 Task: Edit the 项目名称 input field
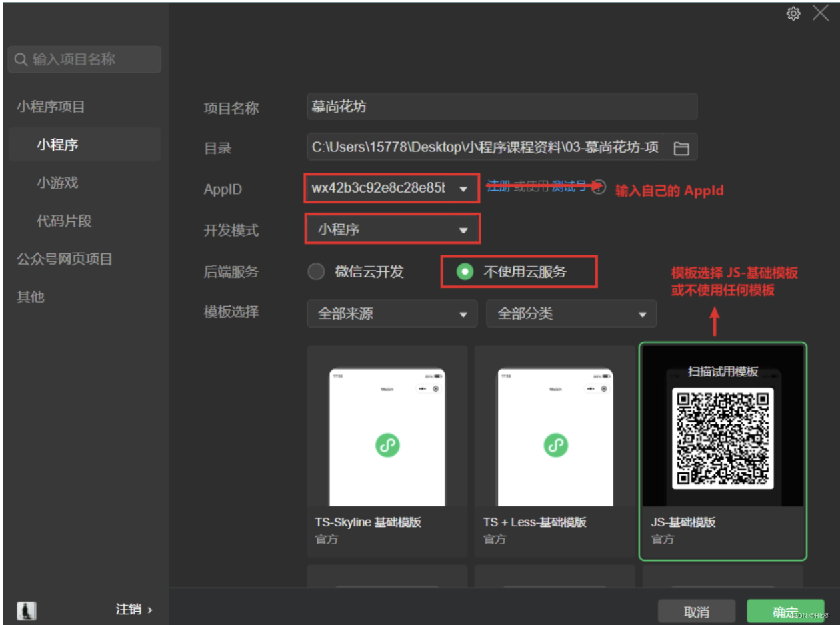[502, 107]
